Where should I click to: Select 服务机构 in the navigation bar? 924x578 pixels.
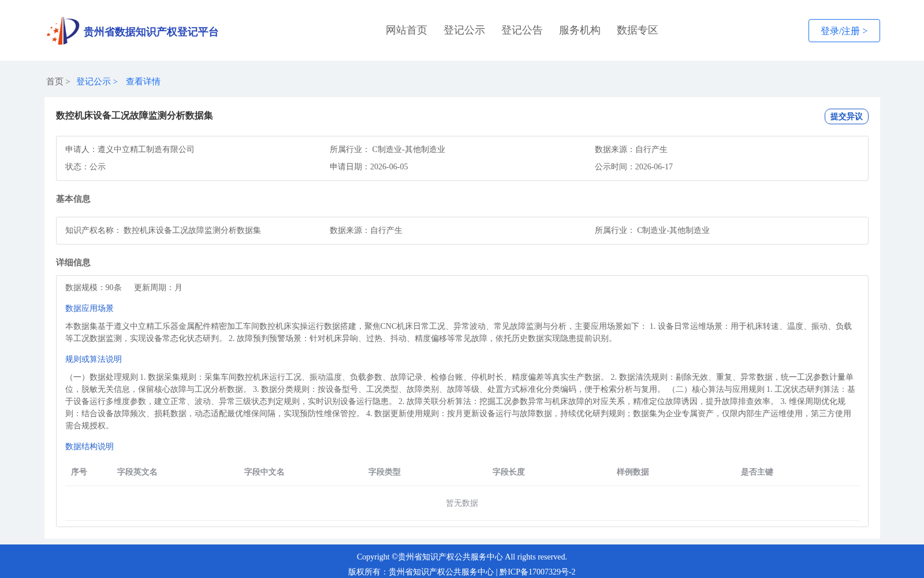580,30
